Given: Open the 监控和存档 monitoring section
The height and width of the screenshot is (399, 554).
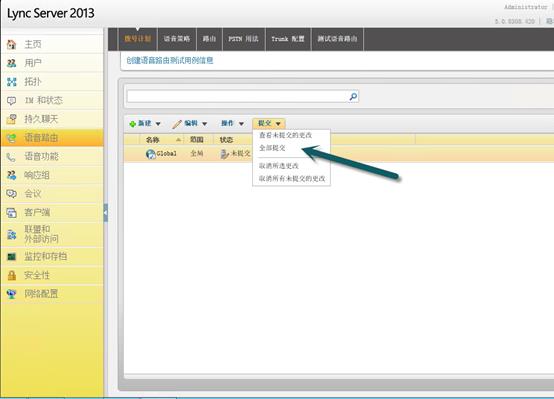Looking at the screenshot, I should [x=52, y=257].
